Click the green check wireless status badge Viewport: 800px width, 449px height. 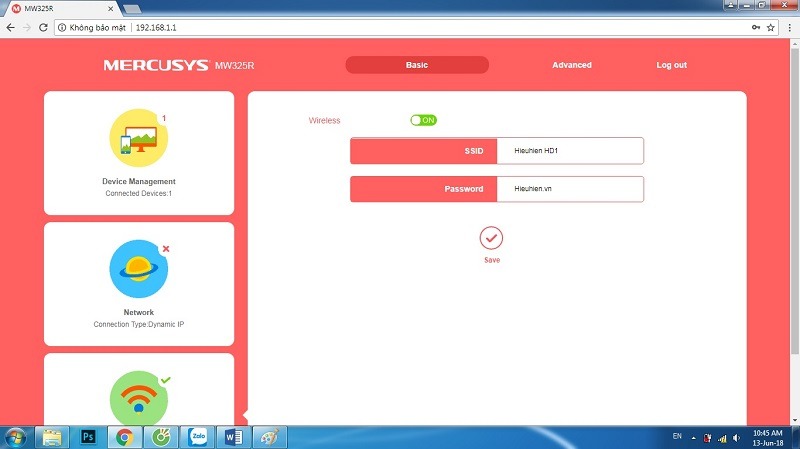coord(165,380)
